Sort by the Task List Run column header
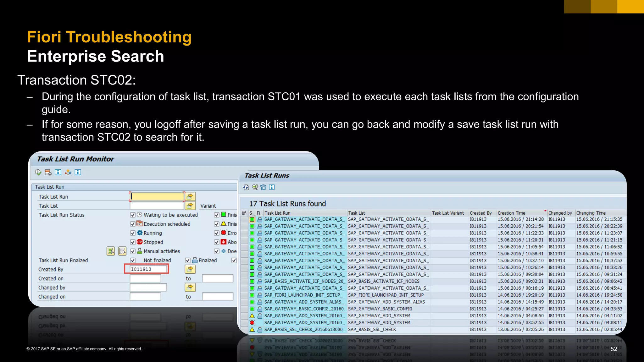Viewport: 644px width, 362px height. [x=305, y=213]
